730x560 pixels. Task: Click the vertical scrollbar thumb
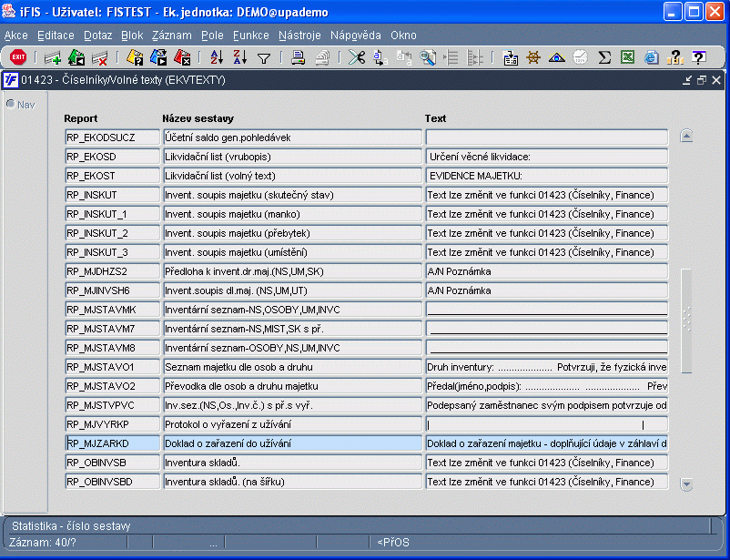[x=686, y=321]
